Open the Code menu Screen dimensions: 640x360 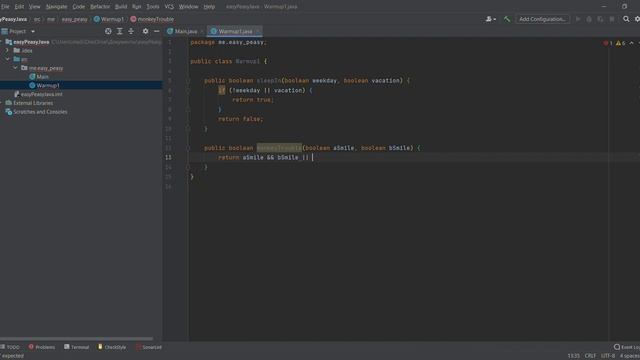pyautogui.click(x=78, y=7)
